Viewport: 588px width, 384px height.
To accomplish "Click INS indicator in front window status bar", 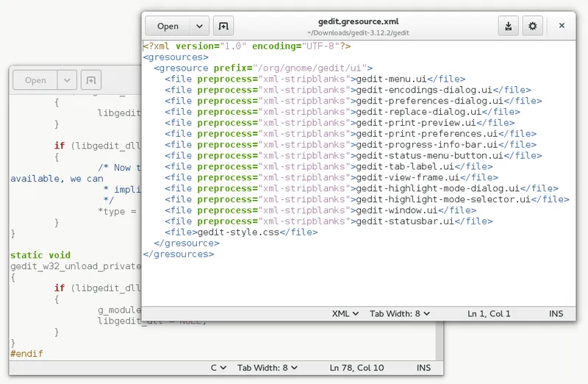I will [x=556, y=313].
